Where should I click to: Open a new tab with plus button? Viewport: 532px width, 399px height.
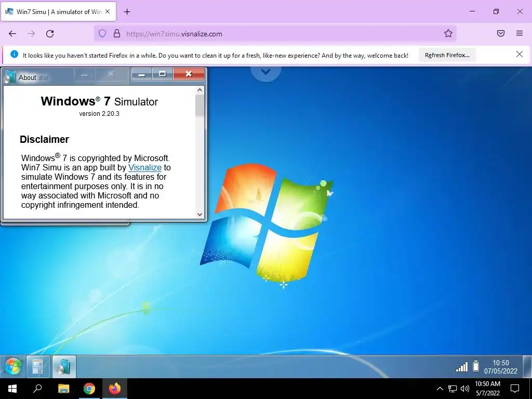(x=127, y=12)
